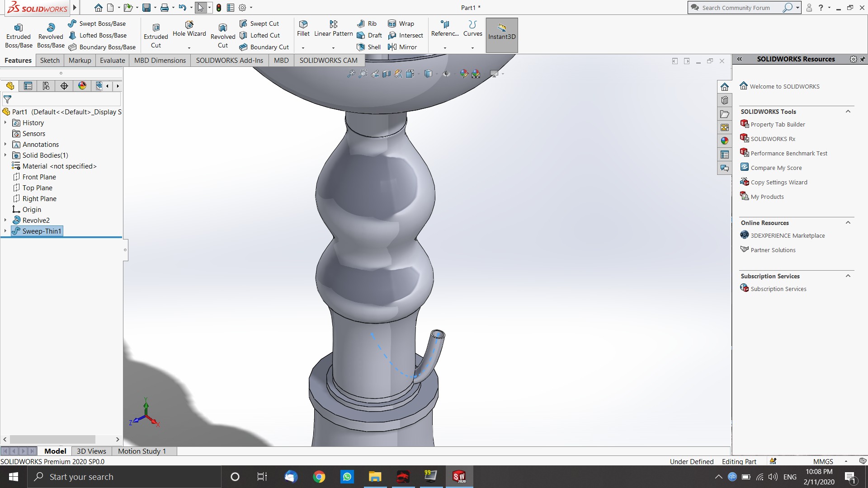This screenshot has height=488, width=868.
Task: Open the Swept Cut tool
Action: pos(243,23)
